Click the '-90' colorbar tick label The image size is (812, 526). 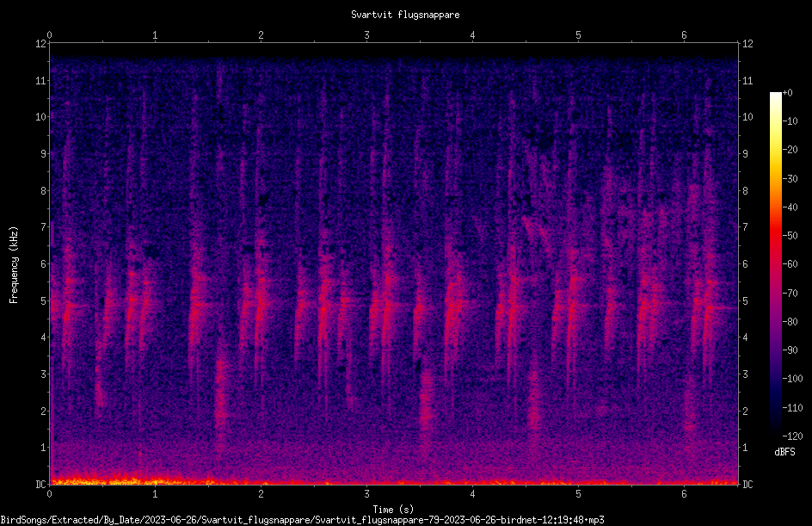pyautogui.click(x=790, y=350)
